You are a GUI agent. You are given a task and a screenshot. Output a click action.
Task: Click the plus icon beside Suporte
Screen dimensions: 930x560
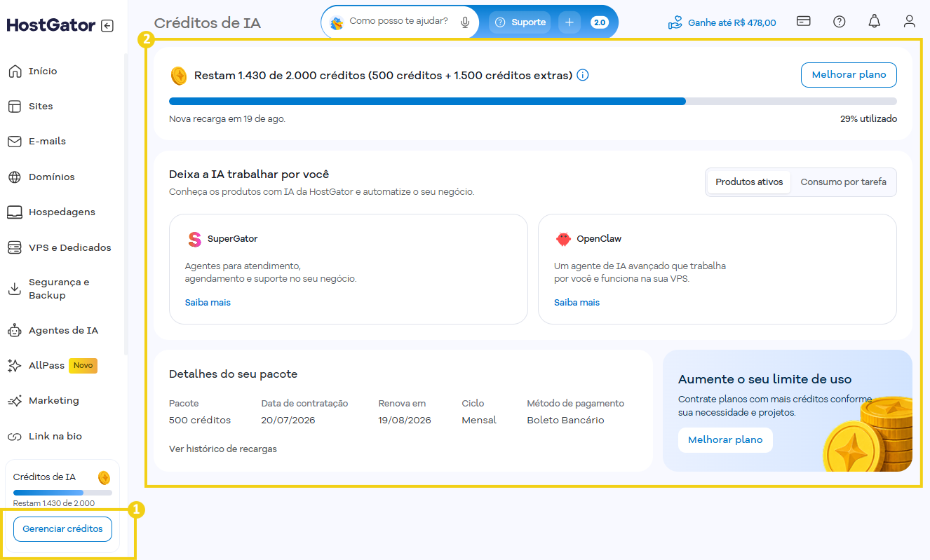click(569, 22)
